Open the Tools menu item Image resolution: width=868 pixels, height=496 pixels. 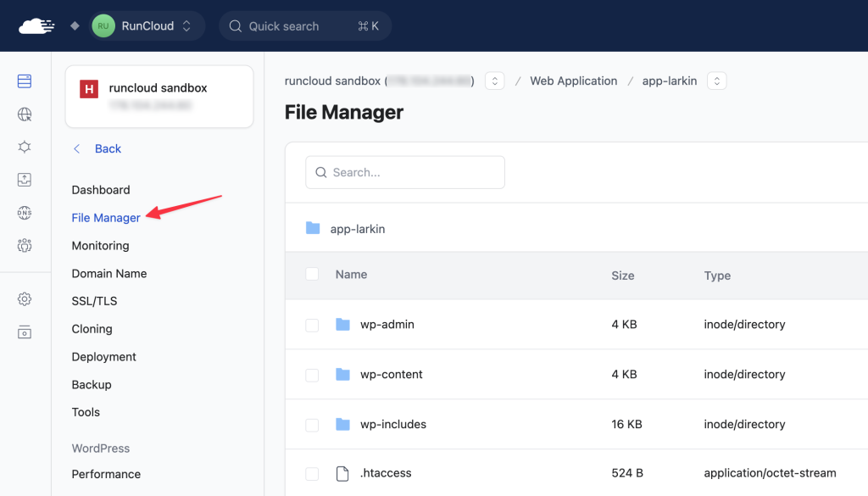(x=86, y=412)
